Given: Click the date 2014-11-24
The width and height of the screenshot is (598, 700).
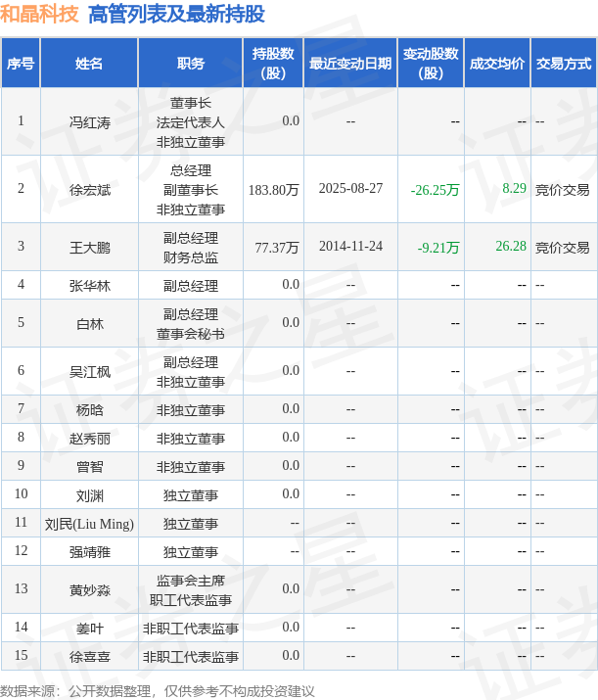Looking at the screenshot, I should point(350,246).
